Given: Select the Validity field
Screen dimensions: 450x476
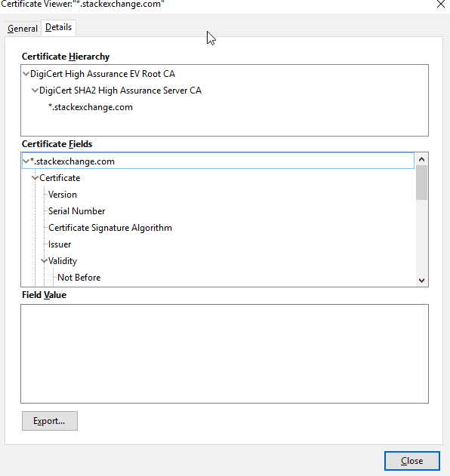Looking at the screenshot, I should coord(63,261).
